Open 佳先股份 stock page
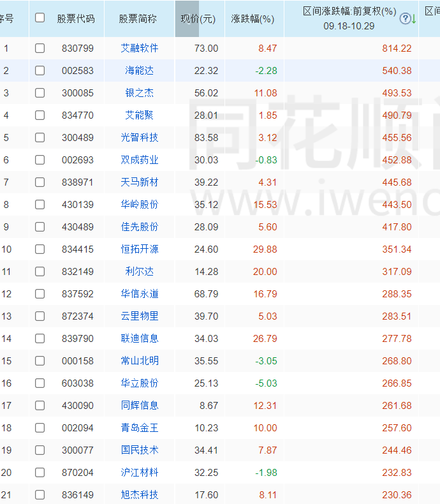Image resolution: width=440 pixels, height=504 pixels. (140, 227)
